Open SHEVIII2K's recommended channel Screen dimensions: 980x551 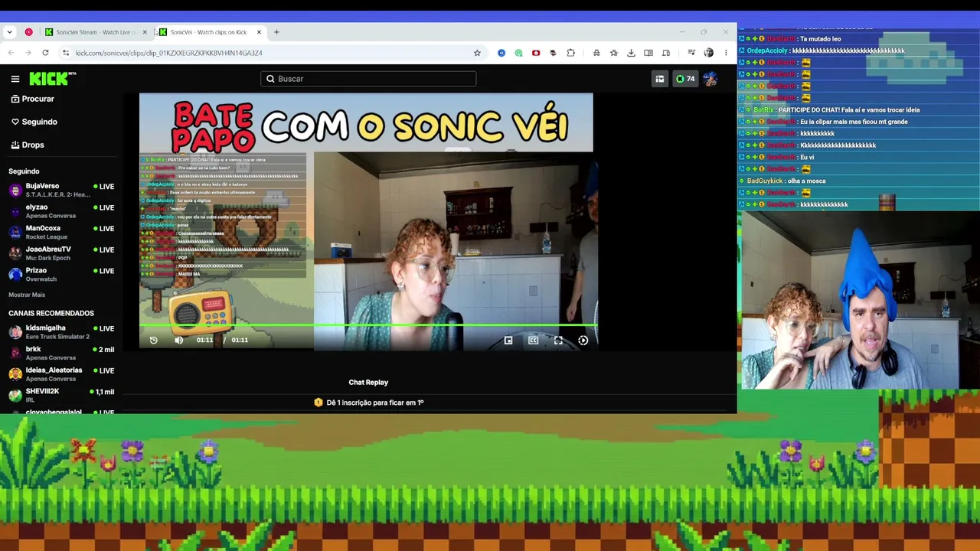[x=61, y=395]
